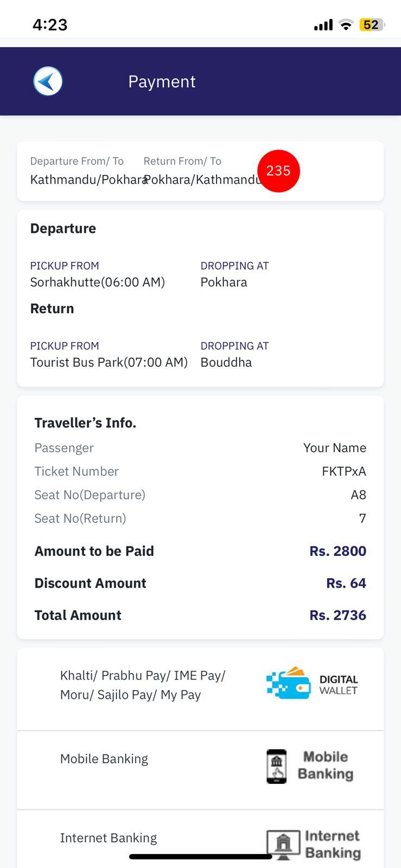401x868 pixels.
Task: Click the red 235 timer badge
Action: coord(278,171)
